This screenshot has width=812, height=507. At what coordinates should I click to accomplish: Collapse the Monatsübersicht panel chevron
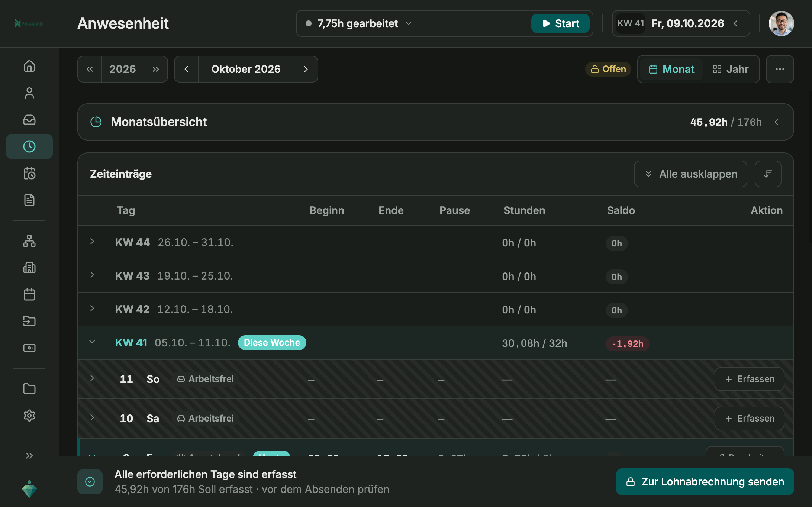(777, 122)
